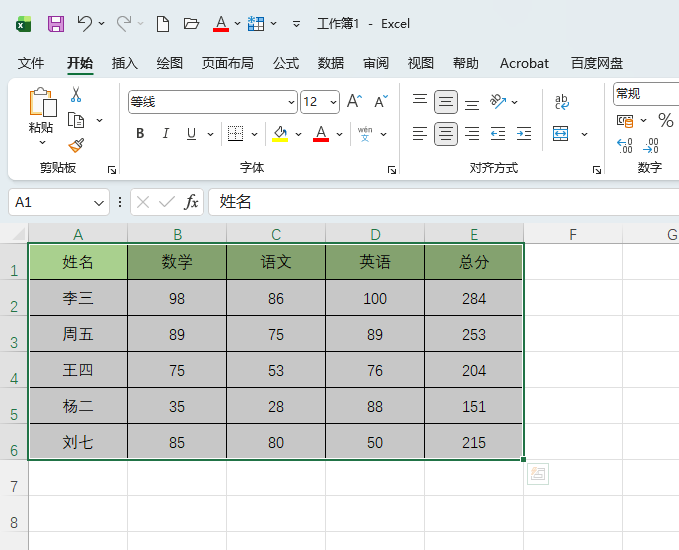The image size is (679, 550).
Task: Open file folder icon in quick access
Action: [191, 23]
